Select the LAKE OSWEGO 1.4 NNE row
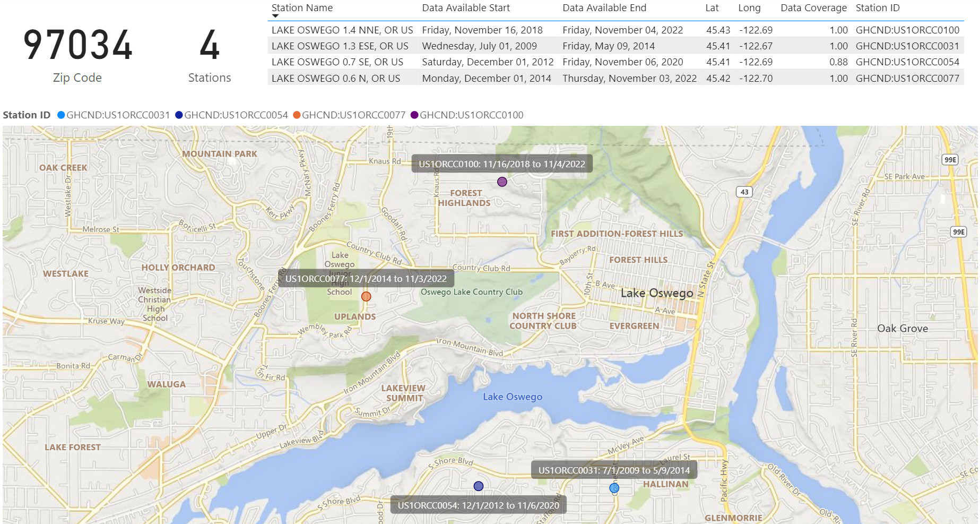 342,30
